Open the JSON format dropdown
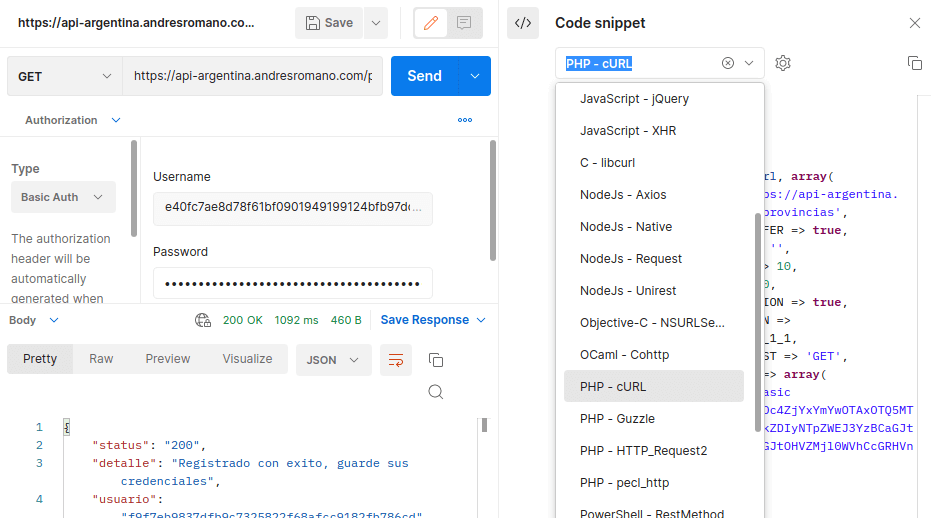The image size is (939, 518). 333,360
